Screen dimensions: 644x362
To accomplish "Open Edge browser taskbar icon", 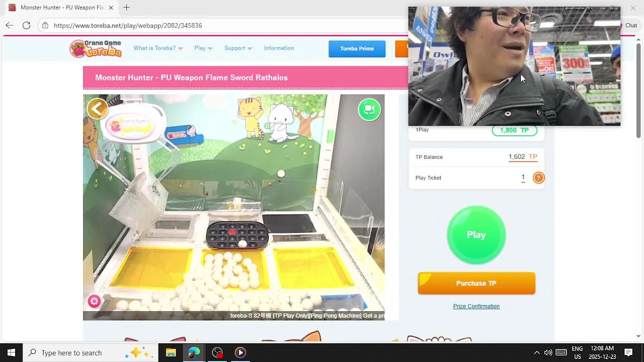I will click(x=194, y=352).
